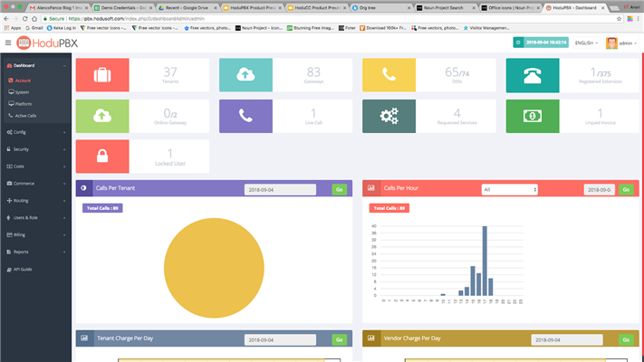Click the Tenant Charge Per Day chart icon

click(x=84, y=338)
